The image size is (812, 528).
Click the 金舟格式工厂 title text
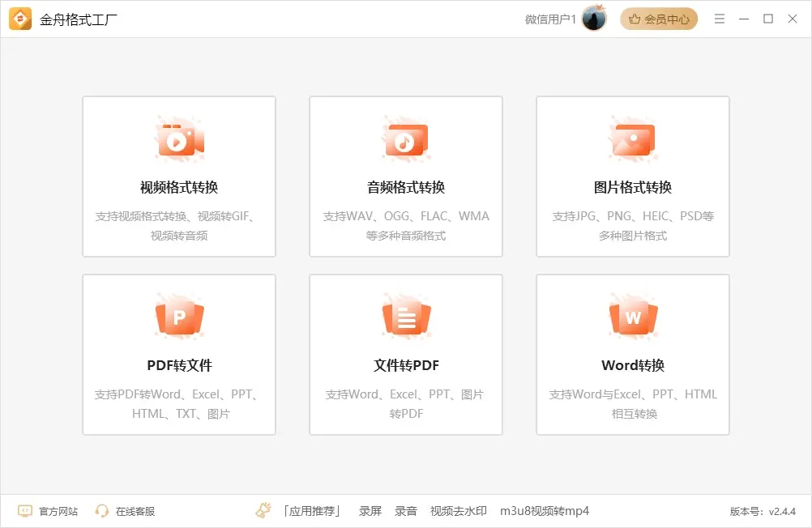(79, 19)
